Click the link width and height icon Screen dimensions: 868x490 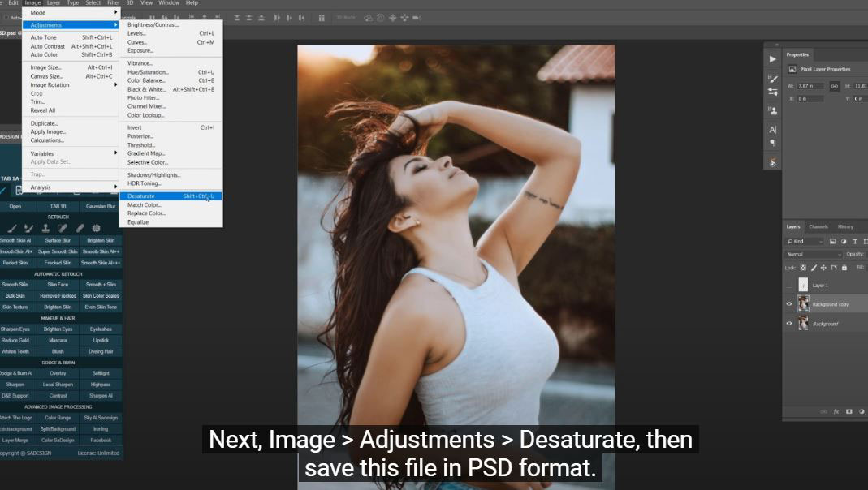tap(834, 86)
